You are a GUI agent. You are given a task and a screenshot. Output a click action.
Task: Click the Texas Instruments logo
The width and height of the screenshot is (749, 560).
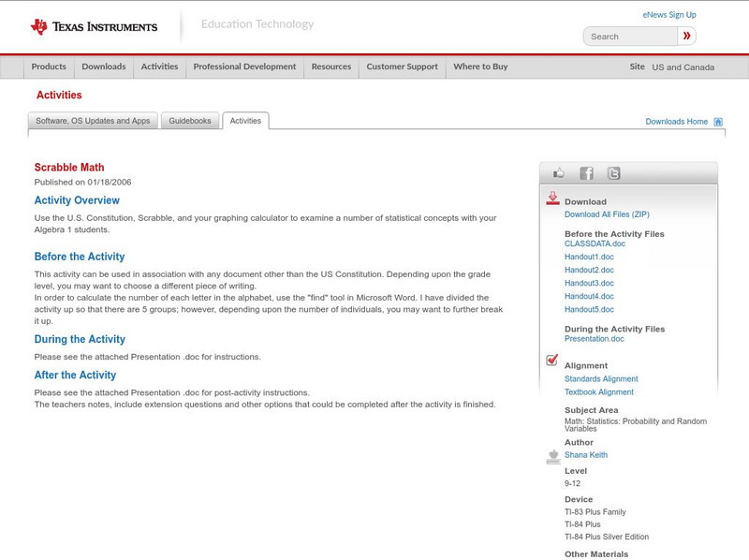(94, 27)
